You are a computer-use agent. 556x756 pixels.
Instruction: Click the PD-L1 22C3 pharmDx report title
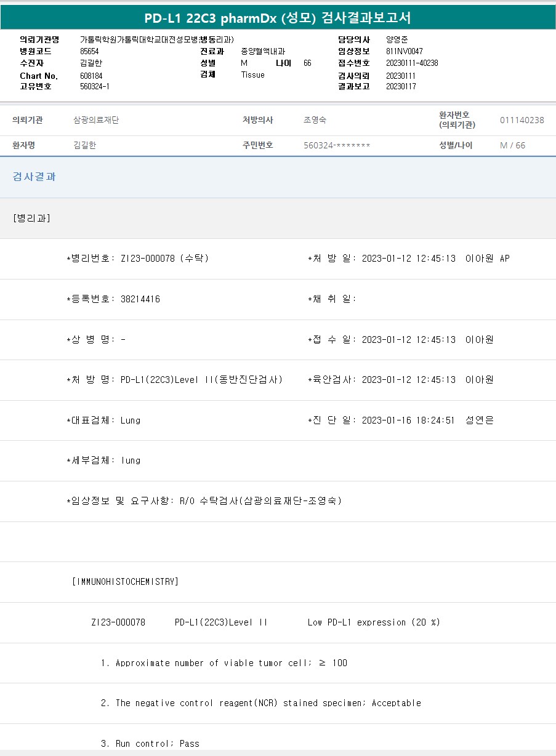[277, 18]
